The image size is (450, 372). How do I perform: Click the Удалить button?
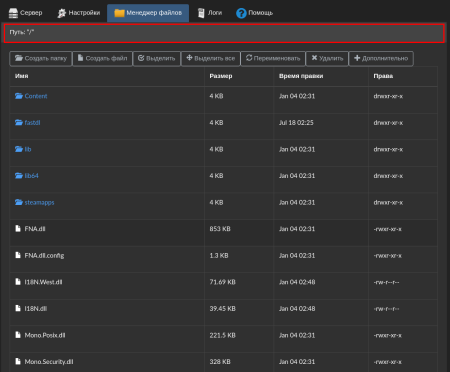coord(327,58)
